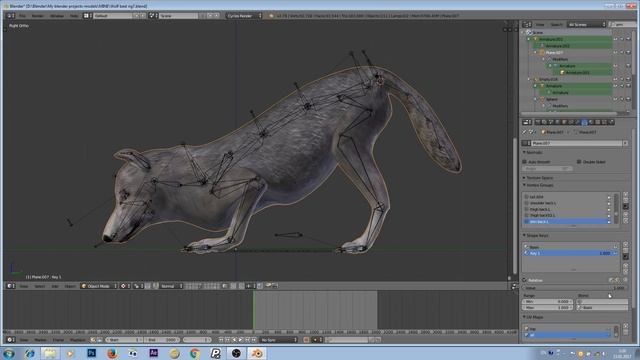
Task: Click the After Effects taskbar icon
Action: pos(154,353)
